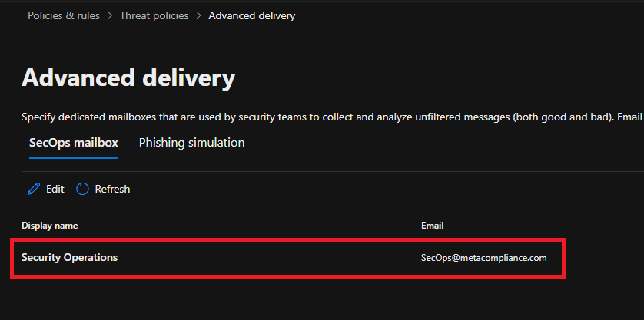Select the Security Operations row name
The image size is (644, 320).
click(x=69, y=258)
